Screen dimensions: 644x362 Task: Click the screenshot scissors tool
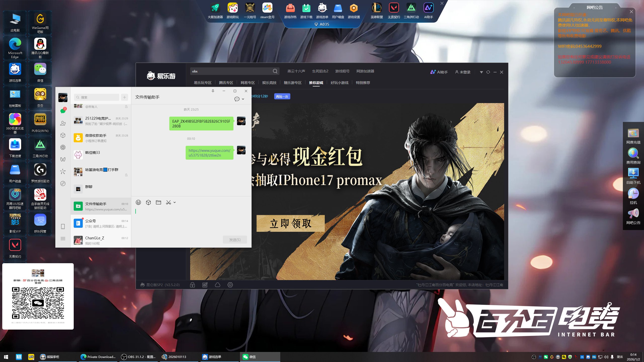168,202
